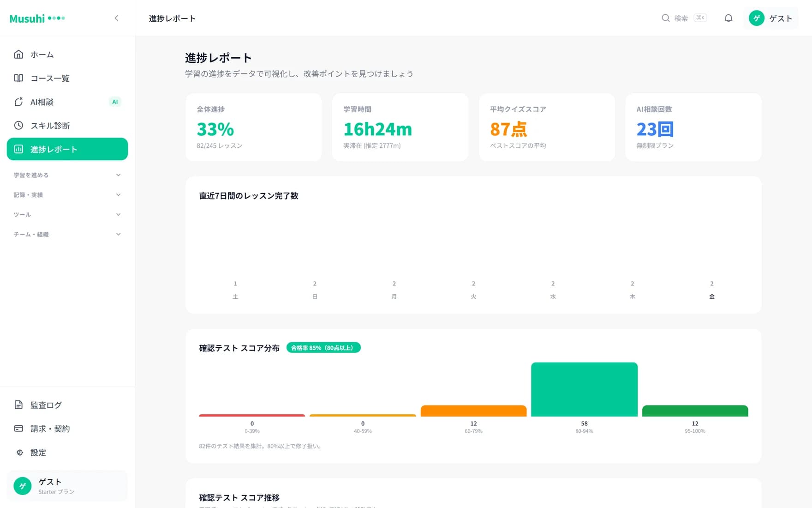Click the green 80-94% score bar
The image size is (812, 508).
(x=585, y=389)
